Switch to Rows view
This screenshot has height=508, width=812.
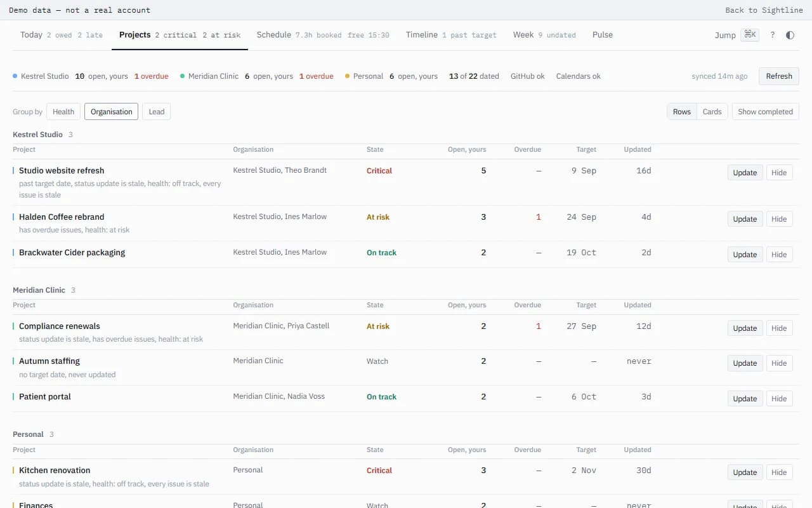click(x=682, y=112)
